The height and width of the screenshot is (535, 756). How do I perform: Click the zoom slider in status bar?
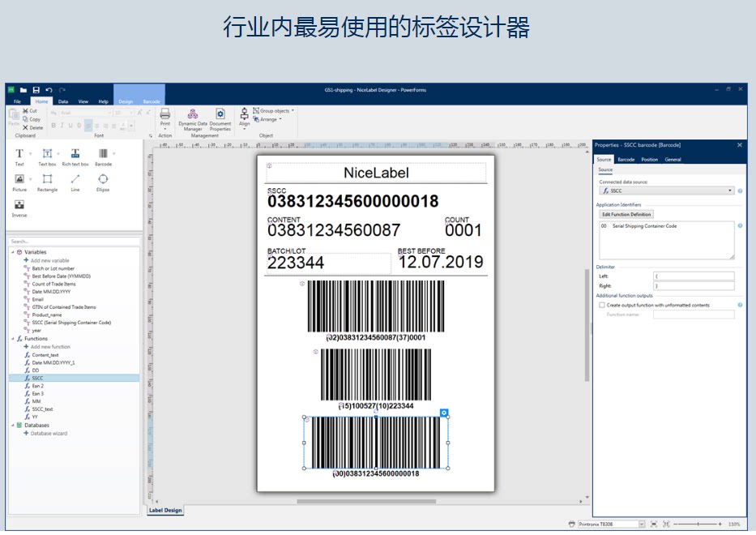[698, 524]
